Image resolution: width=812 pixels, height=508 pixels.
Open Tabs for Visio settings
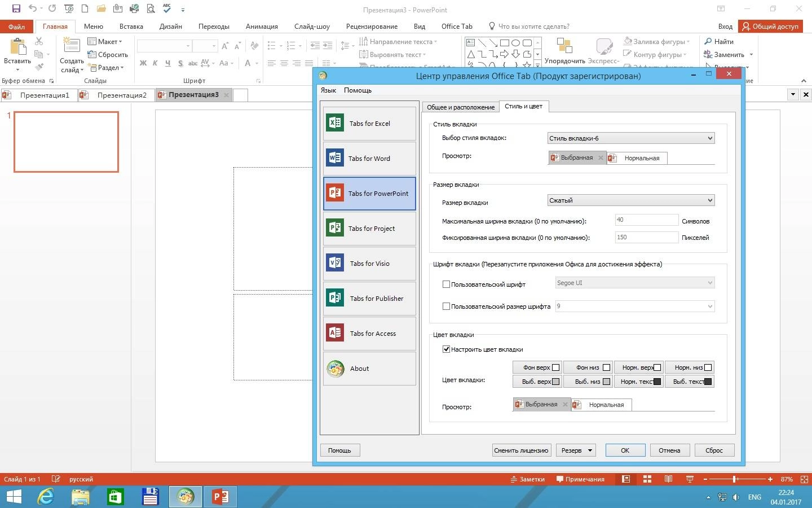coord(370,263)
